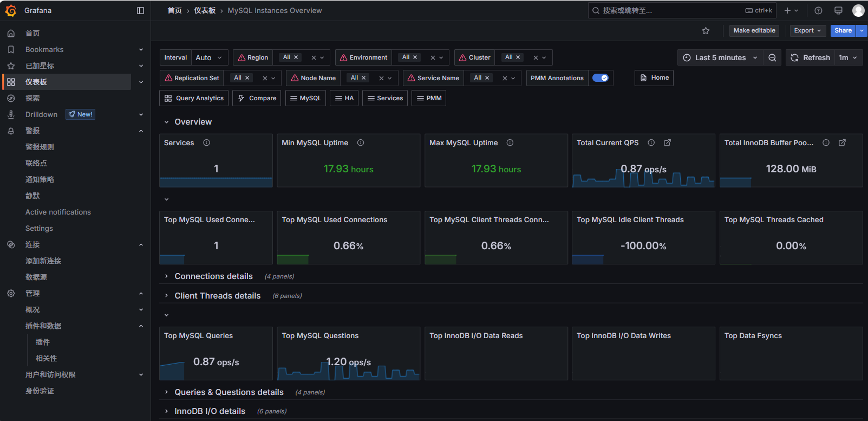Open the help question mark icon
868x421 pixels.
818,10
